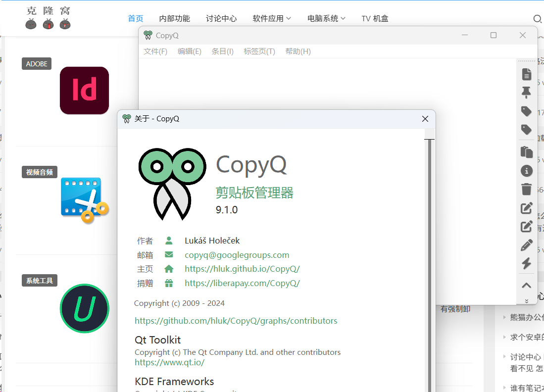Maximize the CopyQ main window
This screenshot has width=544, height=392.
coord(494,35)
